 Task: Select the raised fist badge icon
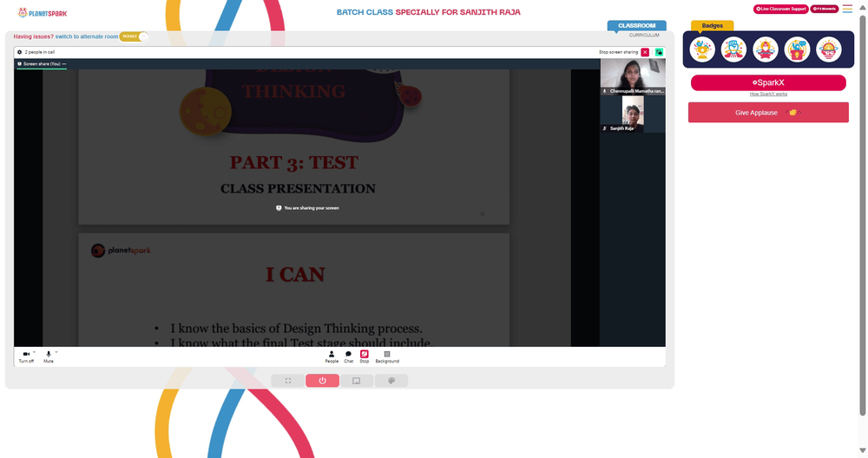[x=733, y=49]
